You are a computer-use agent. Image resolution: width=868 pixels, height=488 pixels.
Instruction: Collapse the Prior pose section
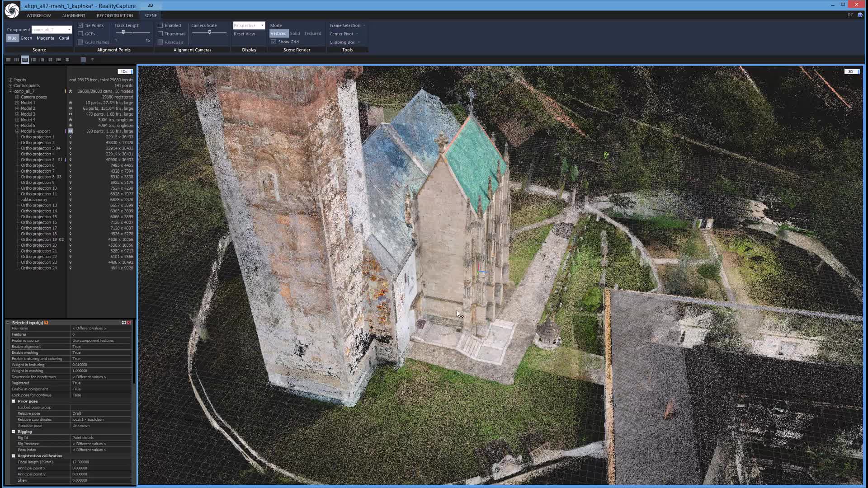pyautogui.click(x=14, y=401)
